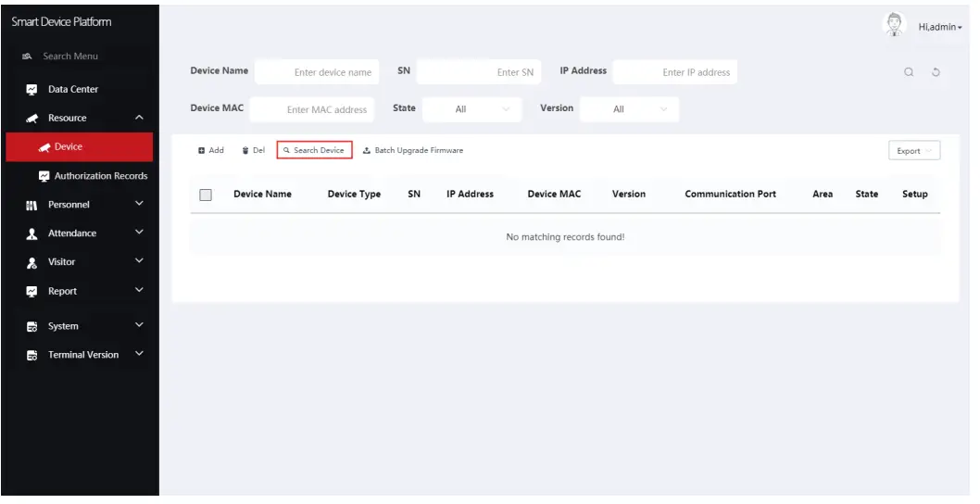Click the magnifier icon in Search Device
980x504 pixels.
coord(286,151)
